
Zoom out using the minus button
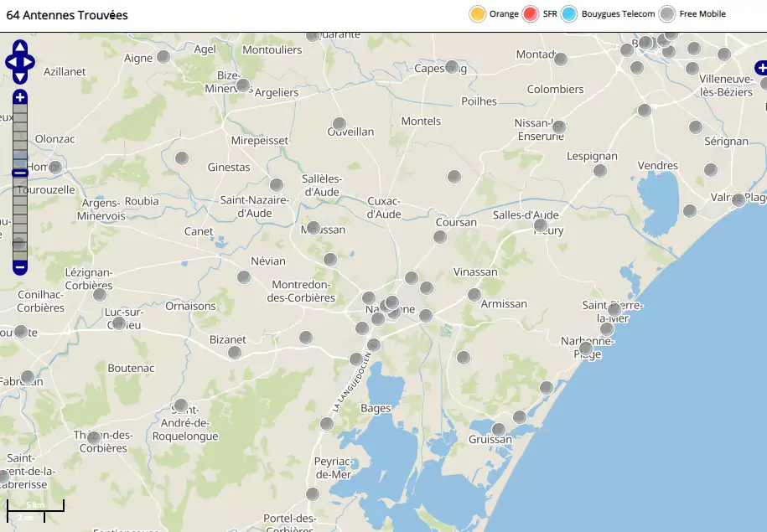tap(20, 267)
